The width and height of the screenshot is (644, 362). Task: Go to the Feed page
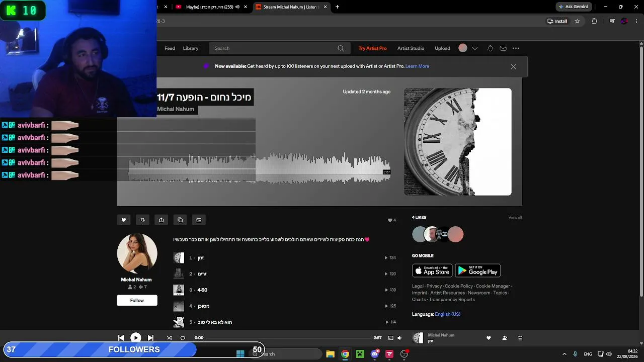[x=170, y=48]
